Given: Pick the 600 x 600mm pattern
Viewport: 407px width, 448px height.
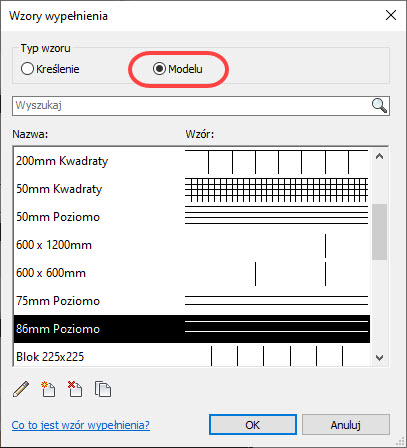Looking at the screenshot, I should point(192,273).
